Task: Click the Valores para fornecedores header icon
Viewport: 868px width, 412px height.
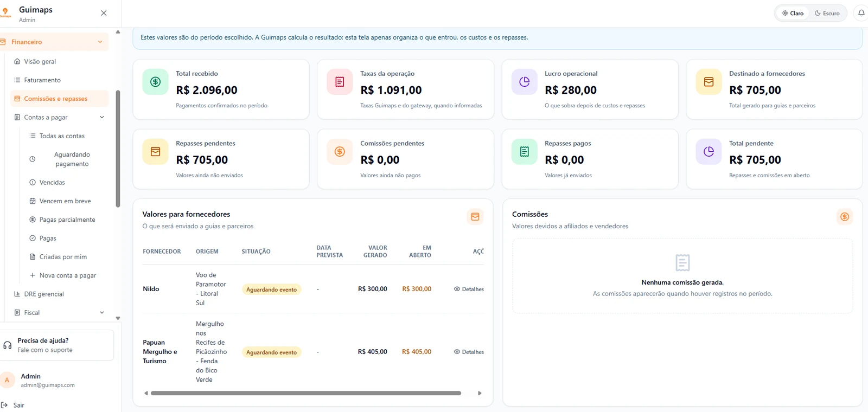Action: (475, 217)
